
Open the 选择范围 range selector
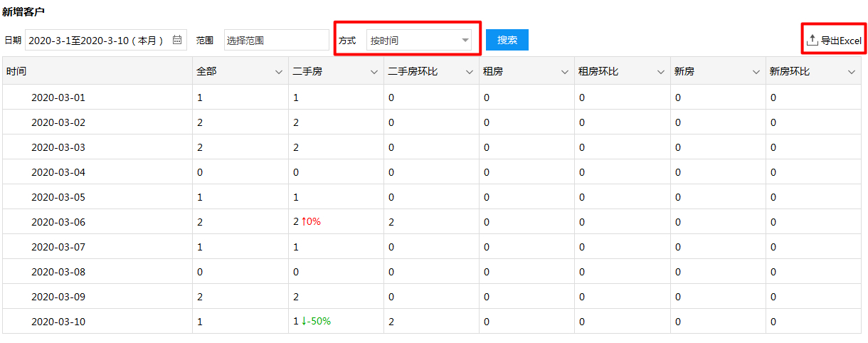[x=276, y=41]
